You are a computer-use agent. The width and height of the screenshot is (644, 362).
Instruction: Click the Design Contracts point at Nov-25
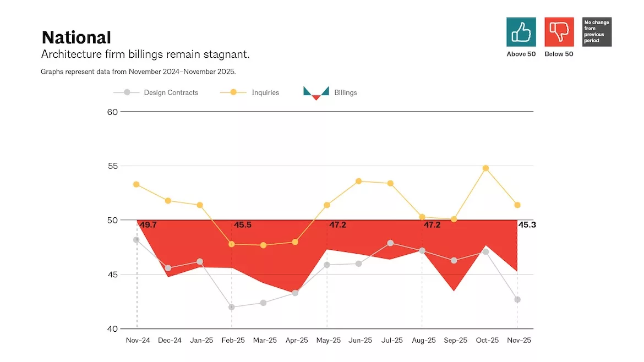517,300
